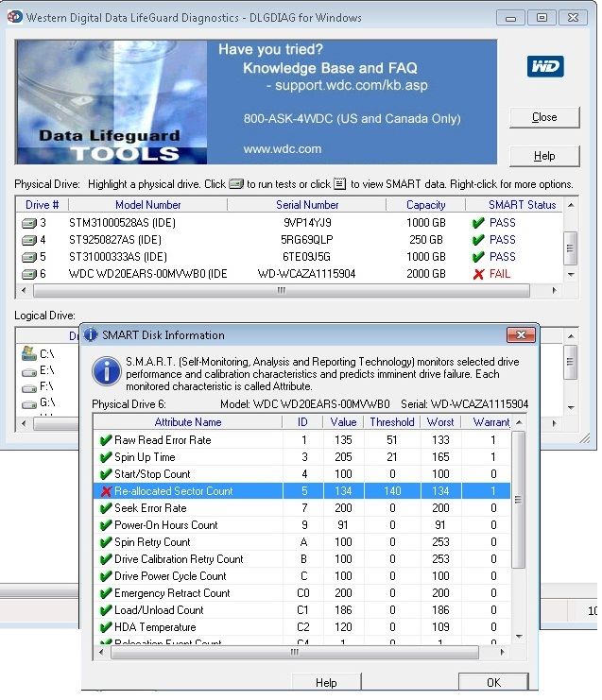The width and height of the screenshot is (602, 700).
Task: Click down arrow of SMART attribute list
Action: pyautogui.click(x=519, y=636)
